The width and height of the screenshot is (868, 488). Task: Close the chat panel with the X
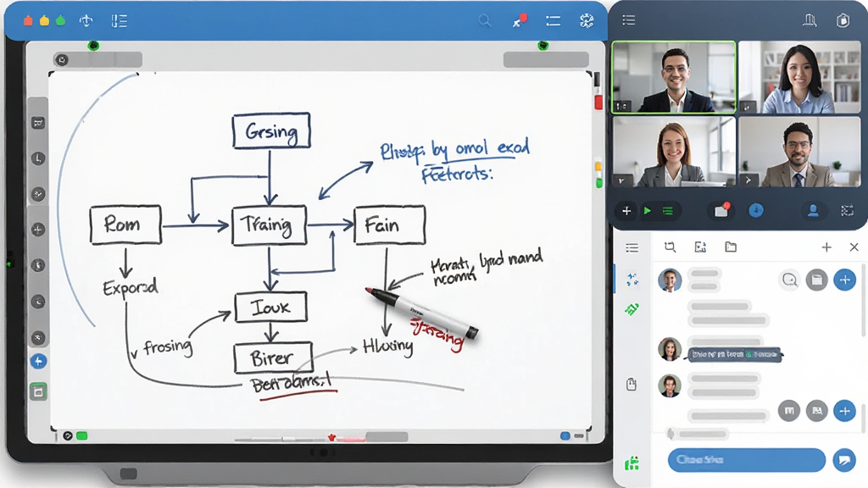coord(854,247)
